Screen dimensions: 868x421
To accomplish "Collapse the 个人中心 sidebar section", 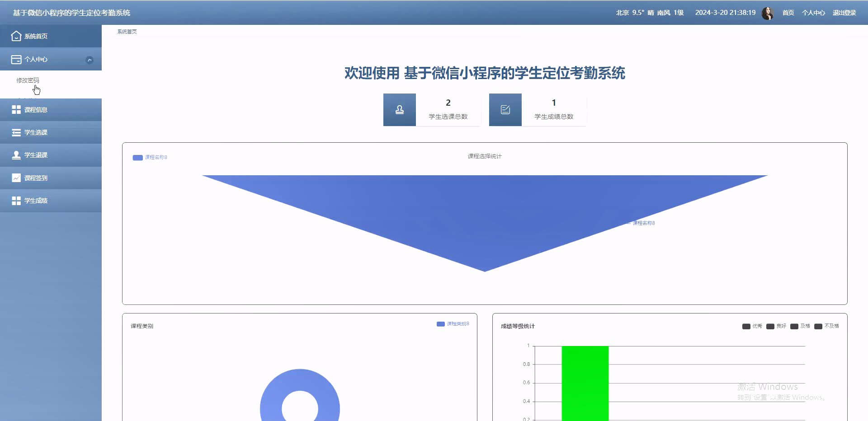I will point(90,59).
